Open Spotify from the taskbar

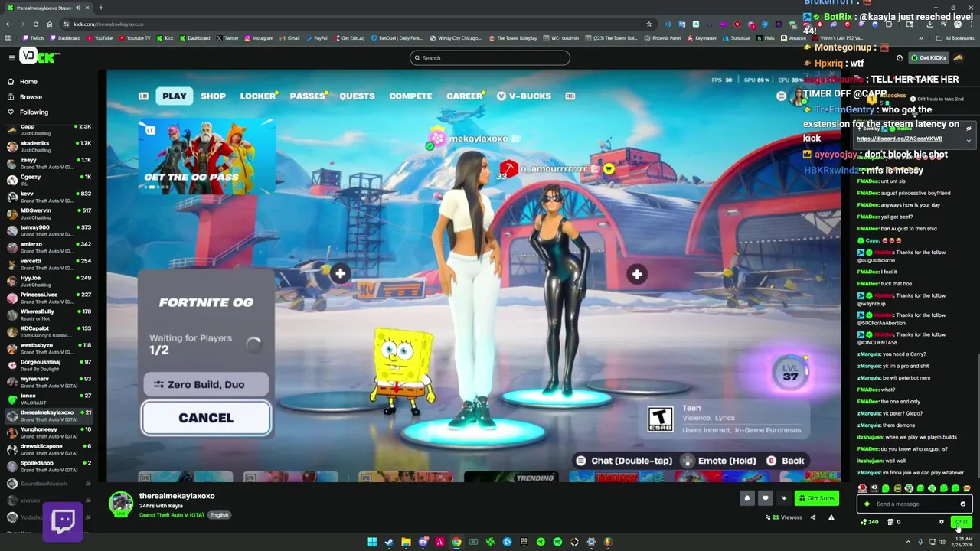click(x=557, y=542)
